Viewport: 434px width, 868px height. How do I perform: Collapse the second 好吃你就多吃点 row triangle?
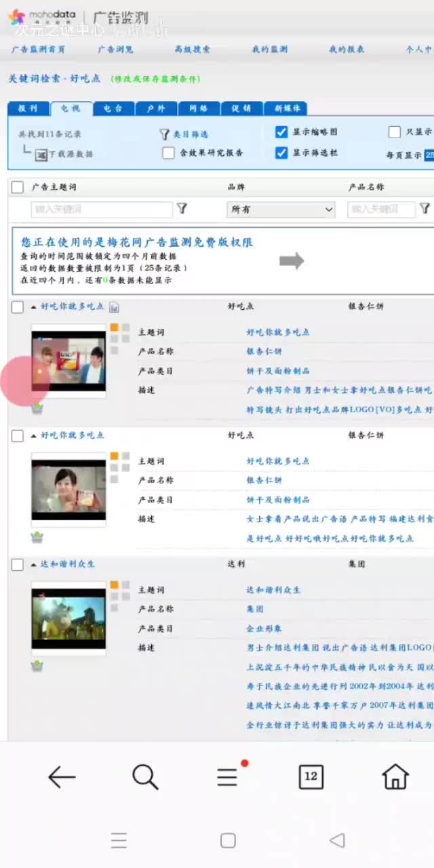[x=34, y=436]
